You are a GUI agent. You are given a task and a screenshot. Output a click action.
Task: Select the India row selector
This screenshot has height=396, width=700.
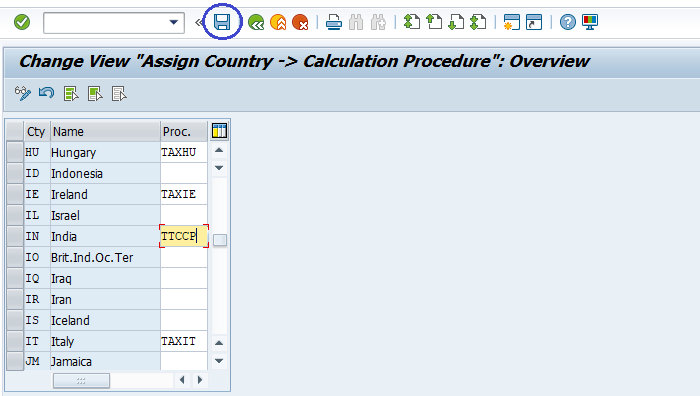pos(15,236)
